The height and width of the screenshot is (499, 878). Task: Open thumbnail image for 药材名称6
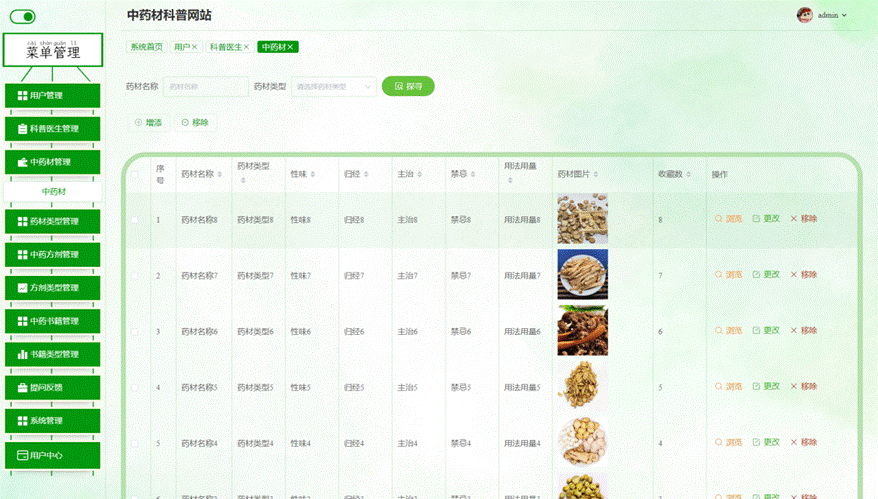click(x=582, y=330)
